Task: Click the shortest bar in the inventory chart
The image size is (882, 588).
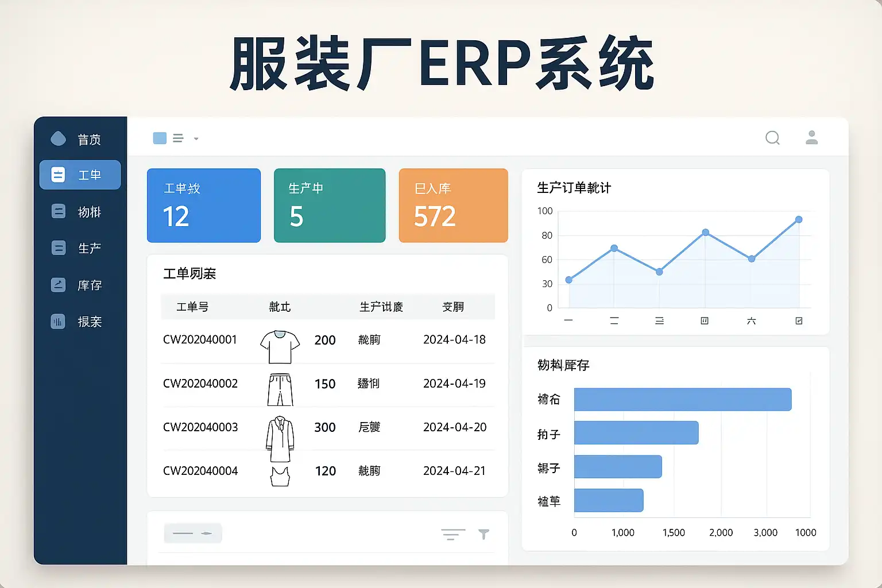Action: point(609,500)
